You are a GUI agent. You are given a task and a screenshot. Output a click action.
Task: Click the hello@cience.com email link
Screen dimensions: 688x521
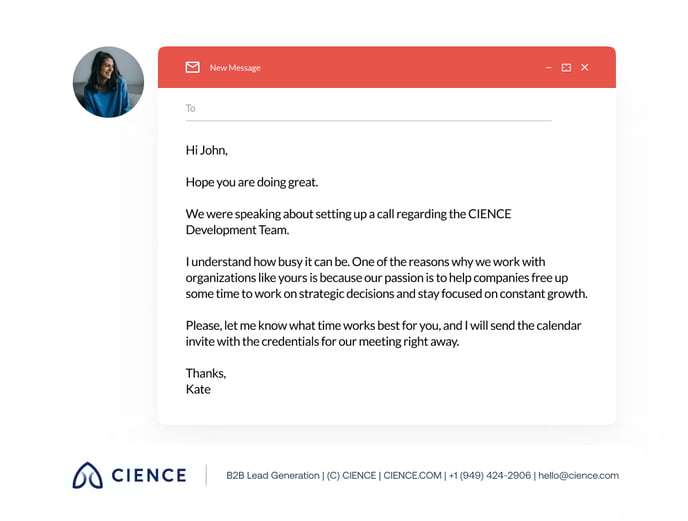click(578, 475)
